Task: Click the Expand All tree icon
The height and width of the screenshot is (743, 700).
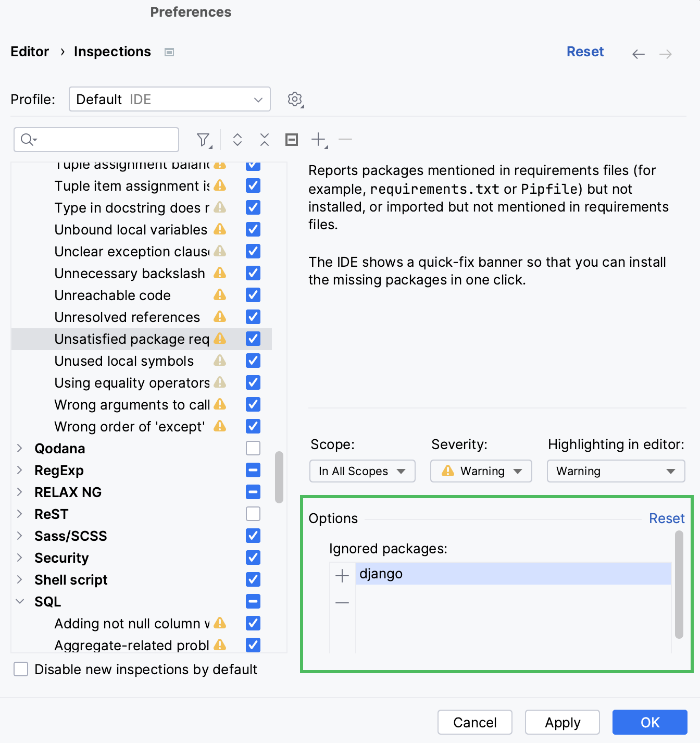Action: click(238, 140)
